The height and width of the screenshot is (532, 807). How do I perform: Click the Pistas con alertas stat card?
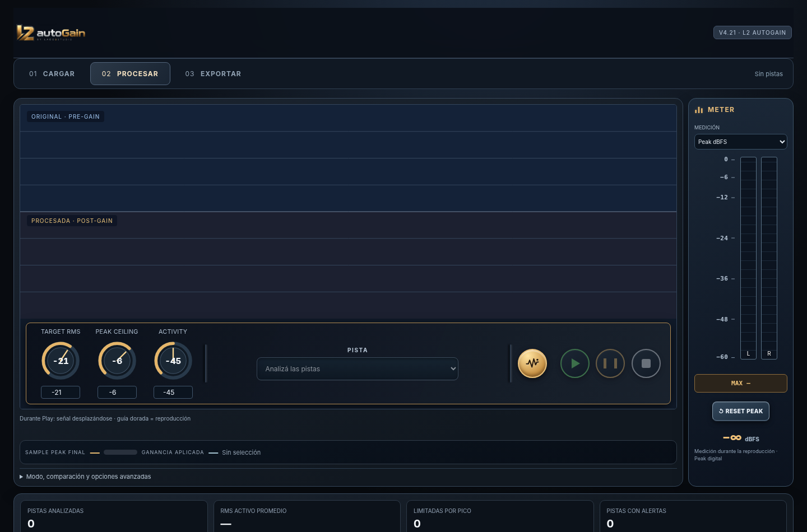tap(693, 516)
